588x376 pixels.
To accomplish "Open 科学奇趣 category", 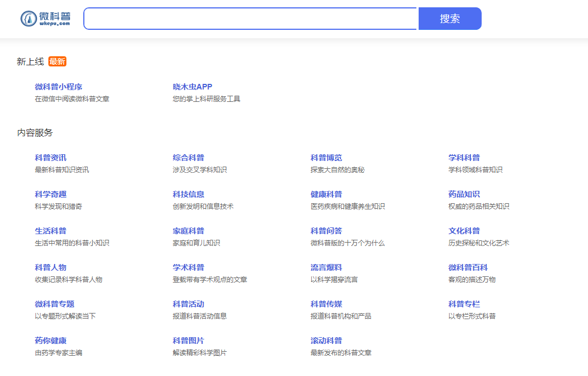I will point(51,194).
